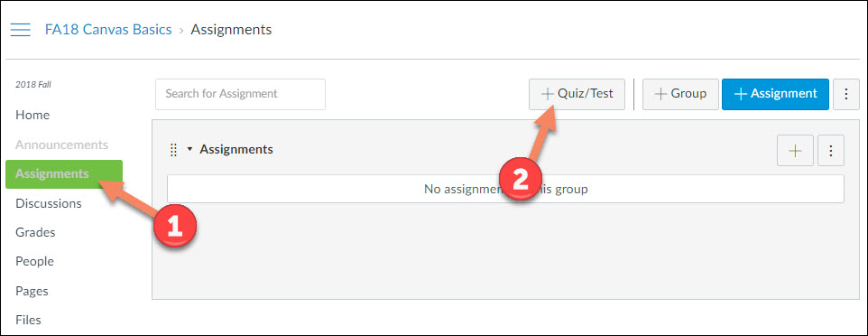Collapse the Assignments group triangle

(x=189, y=150)
